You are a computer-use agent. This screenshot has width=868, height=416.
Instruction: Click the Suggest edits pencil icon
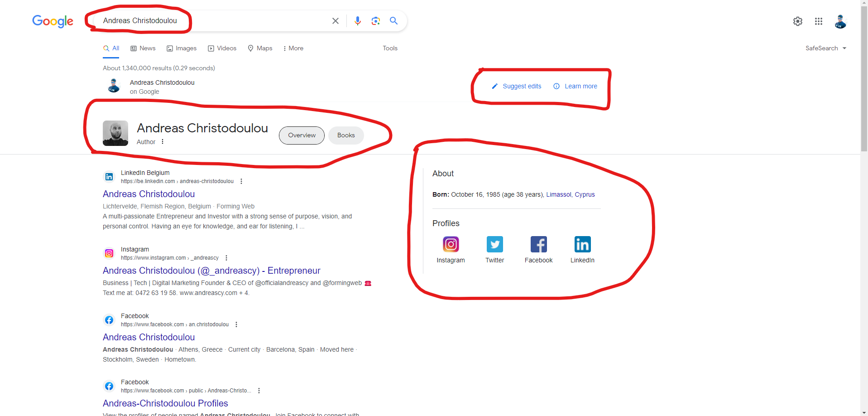[495, 86]
